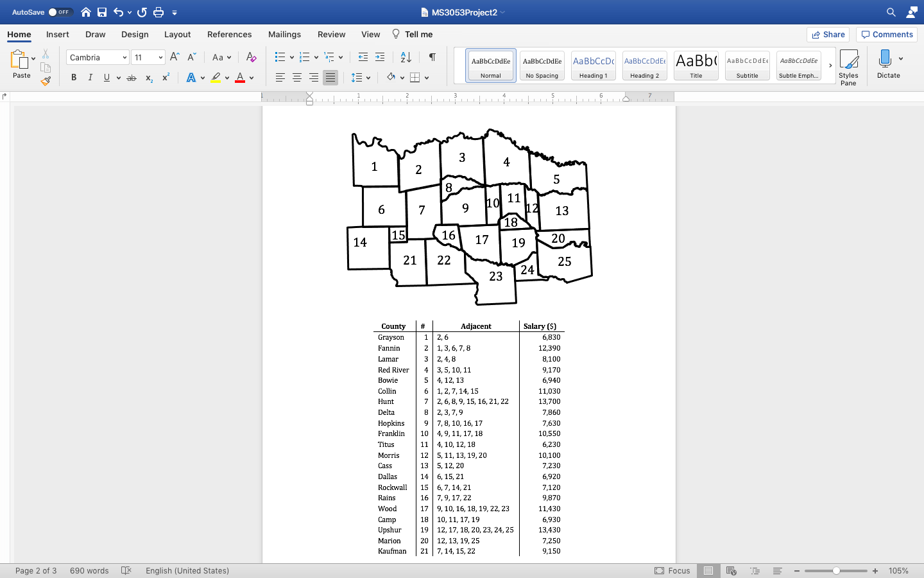The width and height of the screenshot is (924, 578).
Task: Align text to the right
Action: 314,78
